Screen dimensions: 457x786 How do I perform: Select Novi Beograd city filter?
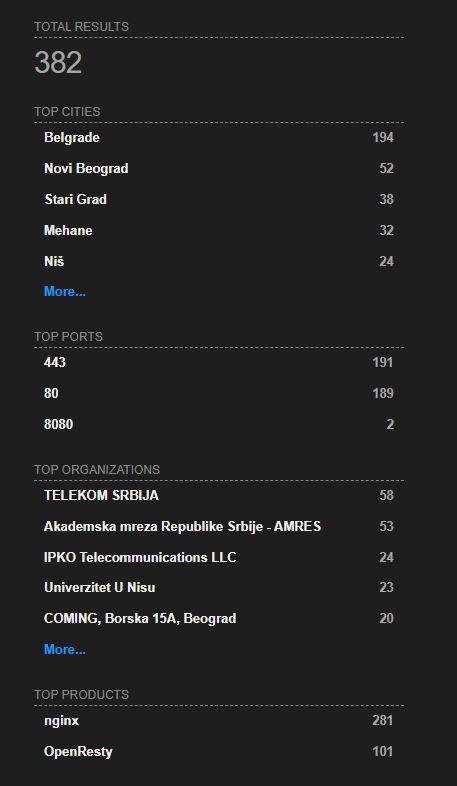coord(86,168)
